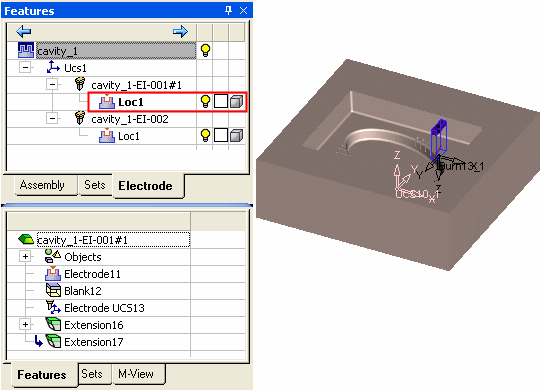Collapse the cavity_1-EI-001#1 node
The image size is (543, 391).
52,84
